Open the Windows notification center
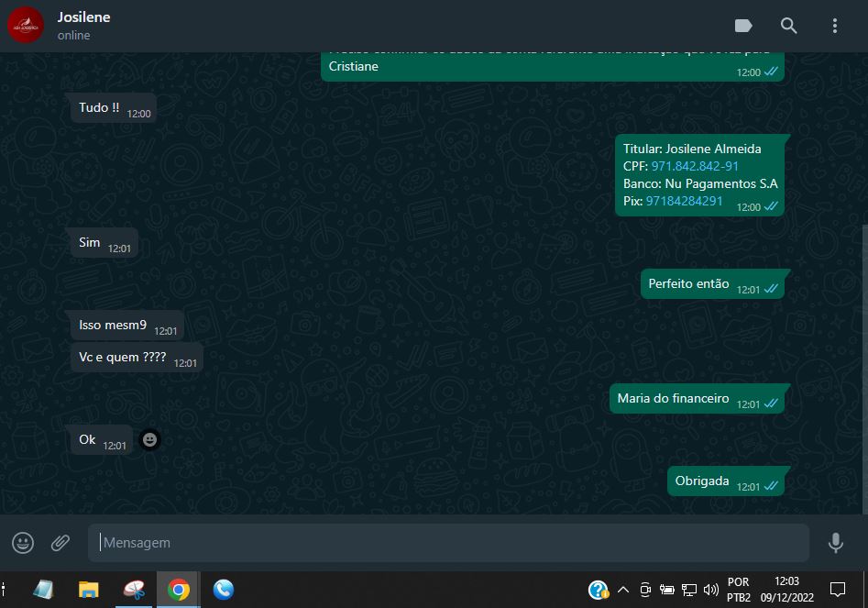Viewport: 868px width, 608px height. [x=837, y=590]
